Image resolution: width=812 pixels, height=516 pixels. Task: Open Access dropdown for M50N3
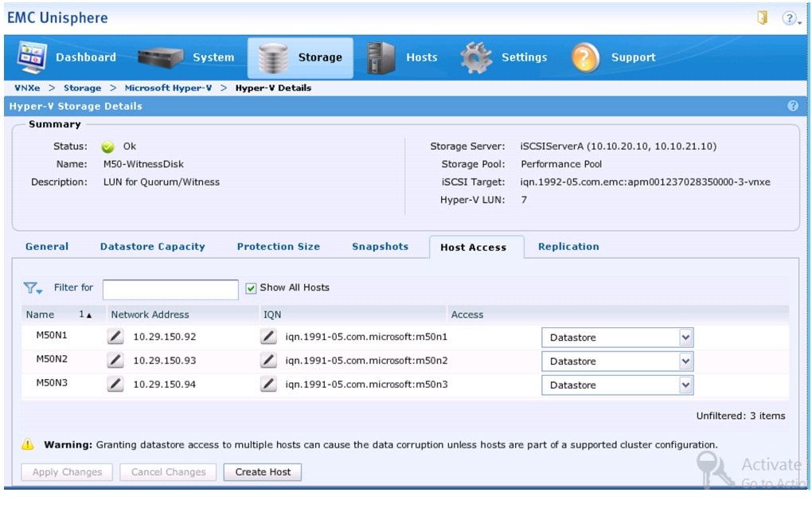617,385
